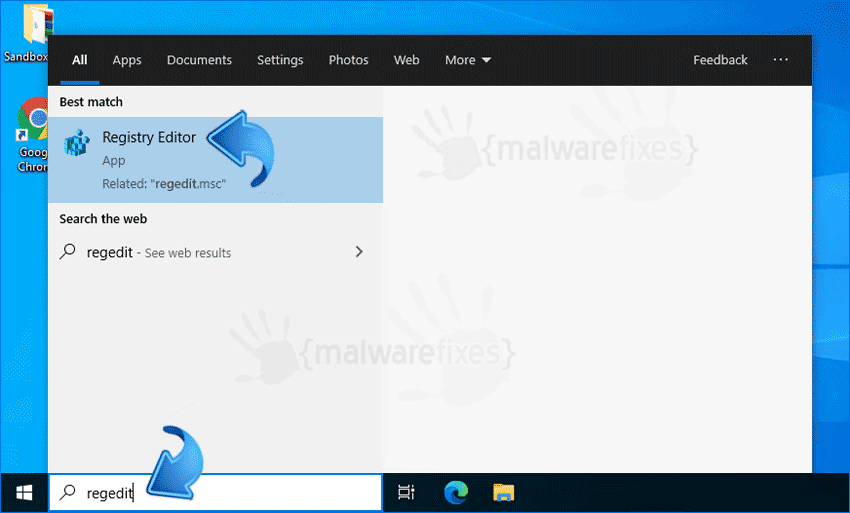Select the Web search tab
This screenshot has height=513, width=850.
407,60
